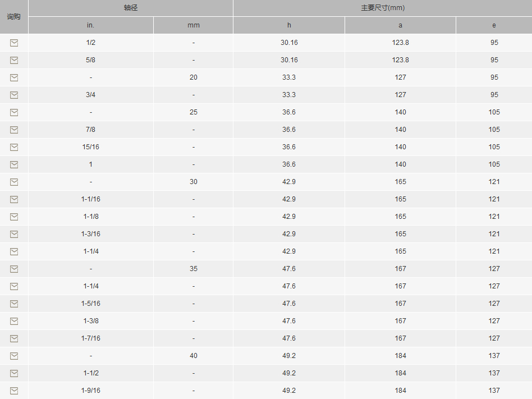
Task: Click inquiry envelope for 20 mm row
Action: 14,77
